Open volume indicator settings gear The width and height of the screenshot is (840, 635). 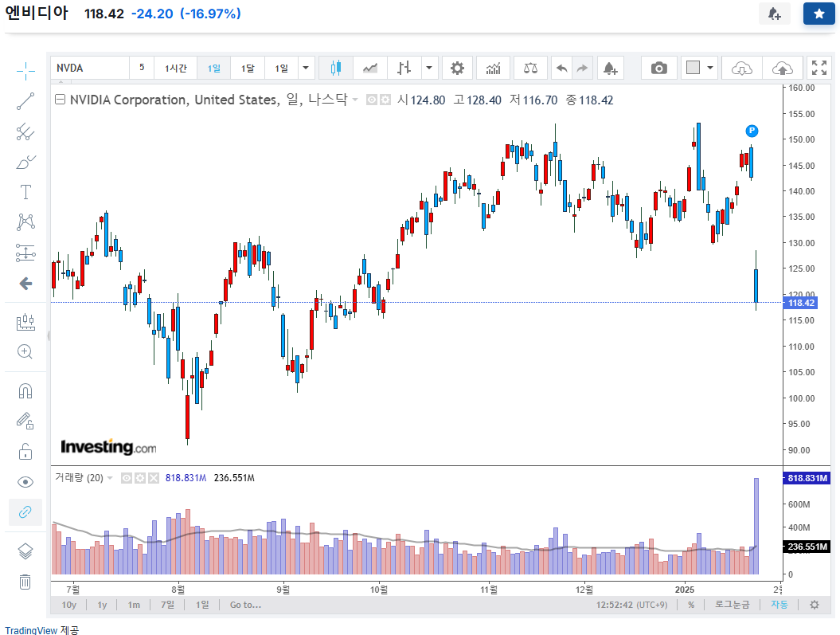click(x=140, y=478)
